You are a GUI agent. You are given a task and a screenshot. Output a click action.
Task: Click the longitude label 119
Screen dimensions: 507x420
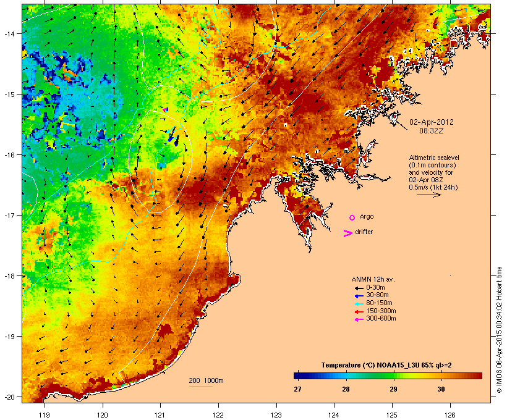point(45,415)
